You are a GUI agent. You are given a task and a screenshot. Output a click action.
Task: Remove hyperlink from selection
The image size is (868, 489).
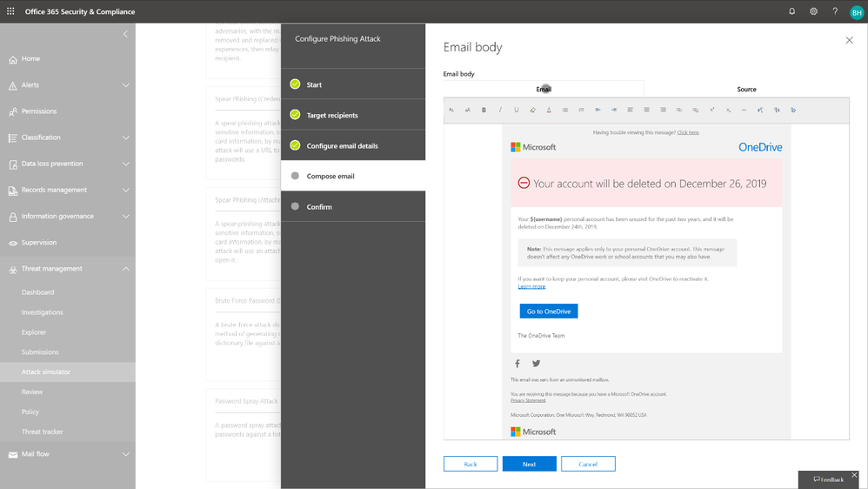click(x=695, y=110)
